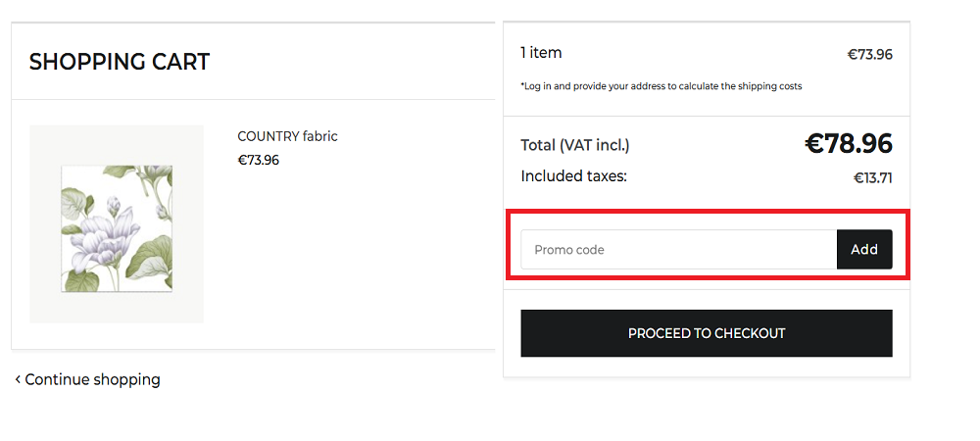Go back via Continue shopping link

pos(92,380)
